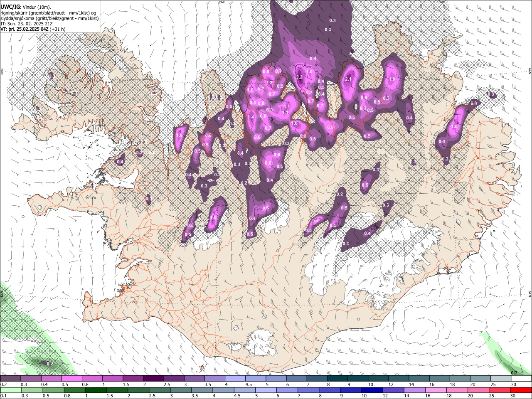Pick the light pink swatch between 16 and 18
This screenshot has width=532, height=399.
[x=435, y=390]
